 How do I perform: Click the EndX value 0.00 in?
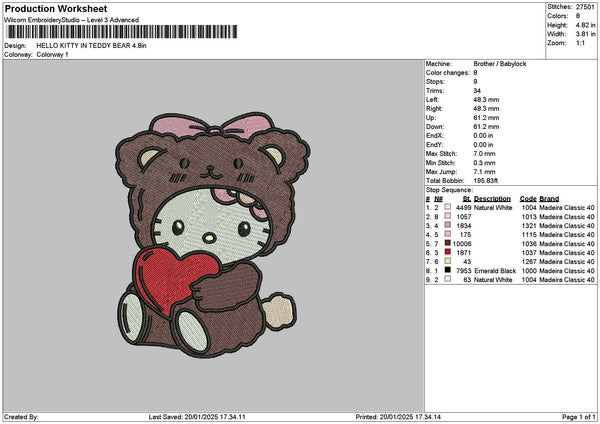click(x=483, y=136)
